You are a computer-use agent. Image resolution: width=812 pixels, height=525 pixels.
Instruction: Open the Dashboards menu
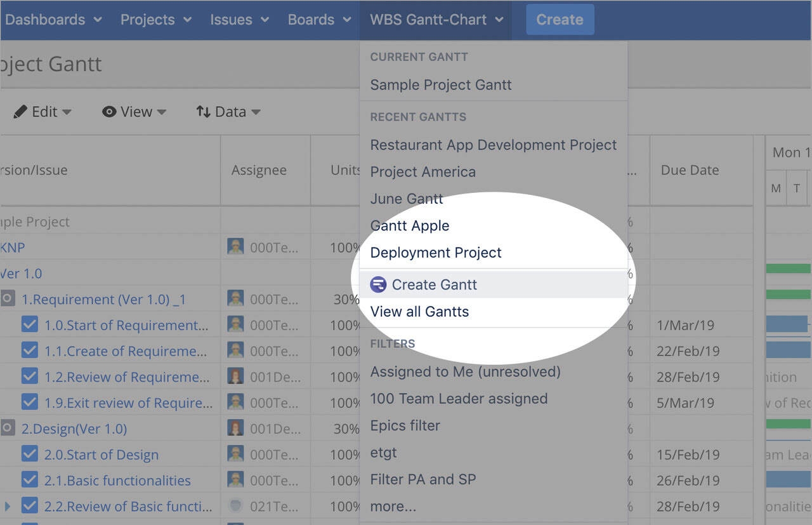[44, 20]
